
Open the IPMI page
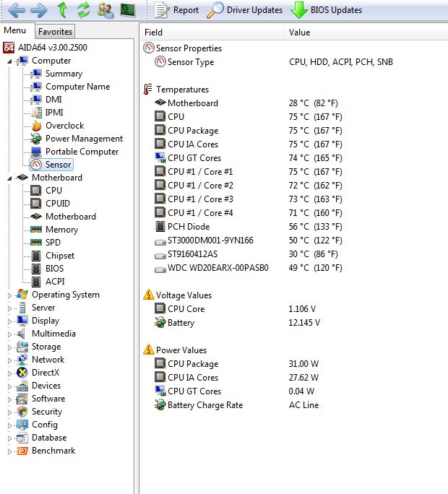point(54,113)
